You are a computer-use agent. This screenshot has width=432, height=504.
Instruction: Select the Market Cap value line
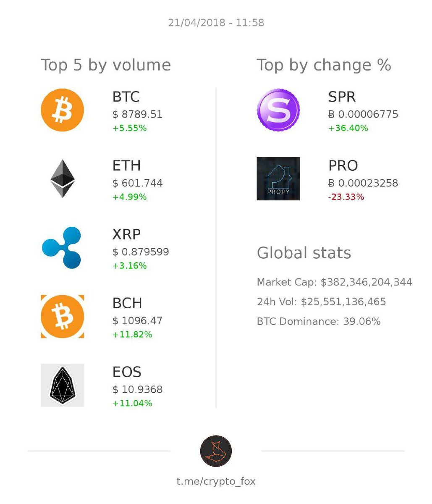tap(335, 282)
